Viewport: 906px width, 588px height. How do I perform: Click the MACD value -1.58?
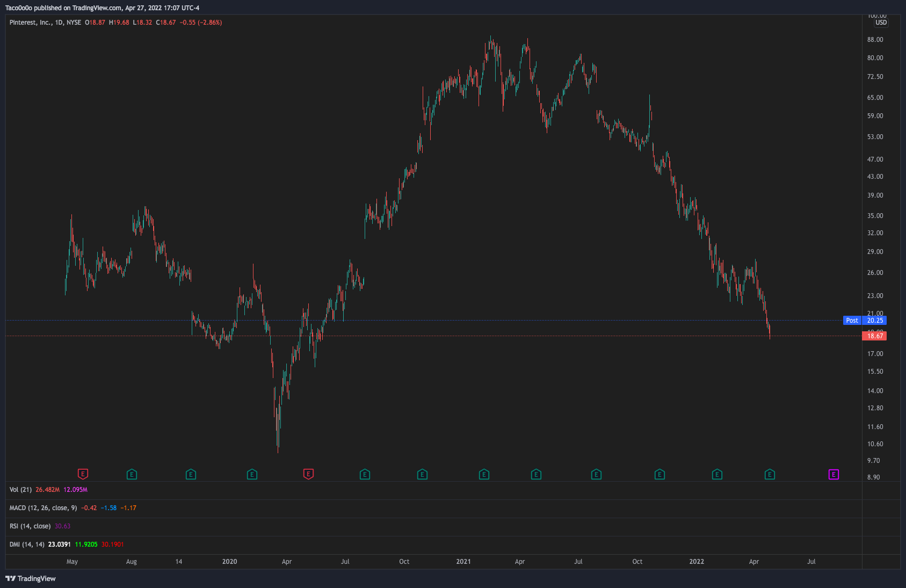tap(108, 508)
